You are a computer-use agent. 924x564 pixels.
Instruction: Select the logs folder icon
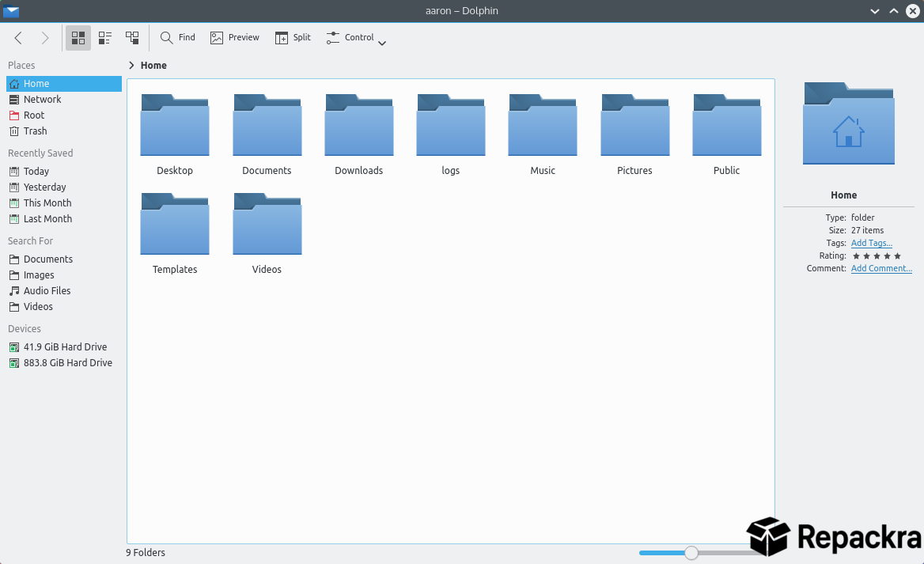[x=451, y=125]
